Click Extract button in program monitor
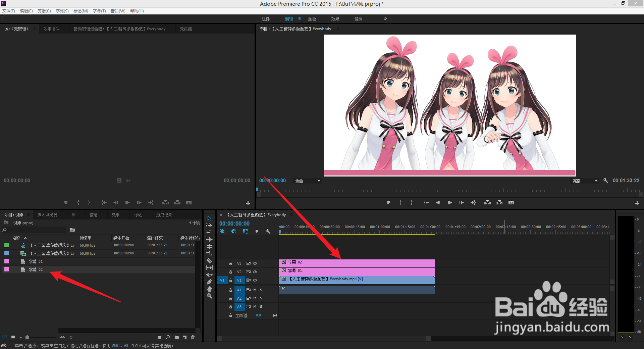Screen dimensions: 644x349 [499, 203]
